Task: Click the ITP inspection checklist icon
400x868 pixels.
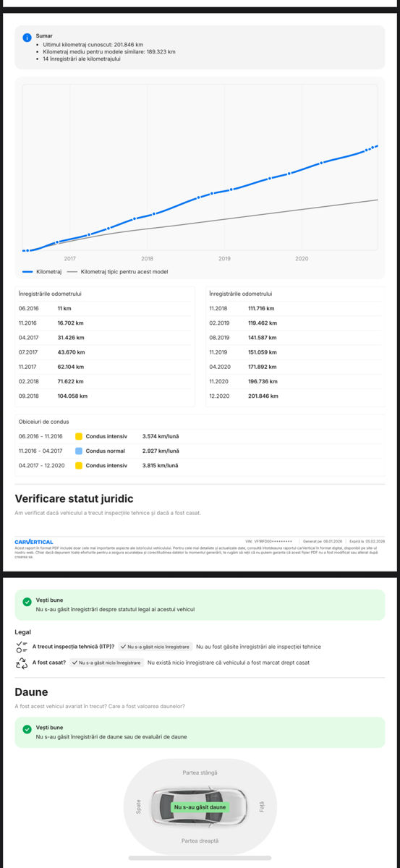Action: (x=21, y=647)
